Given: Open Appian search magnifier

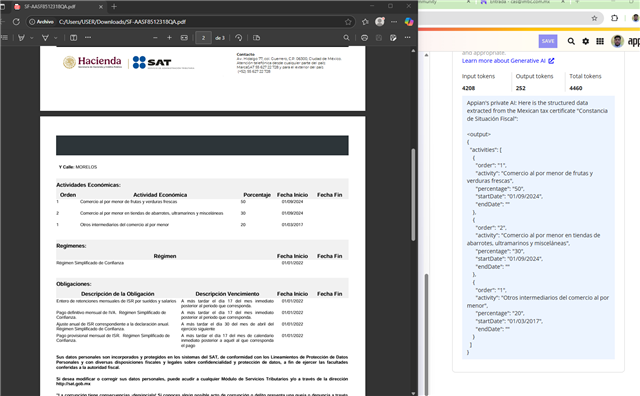Looking at the screenshot, I should tap(571, 41).
